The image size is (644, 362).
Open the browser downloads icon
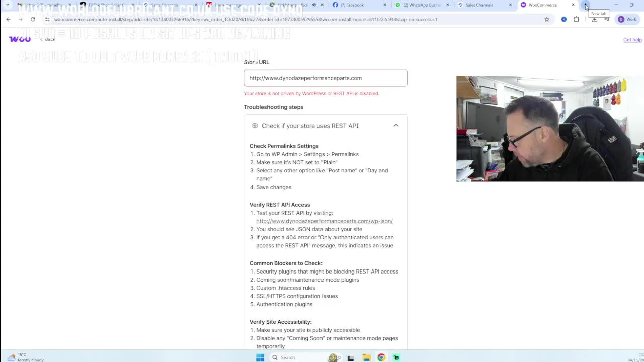(x=594, y=19)
